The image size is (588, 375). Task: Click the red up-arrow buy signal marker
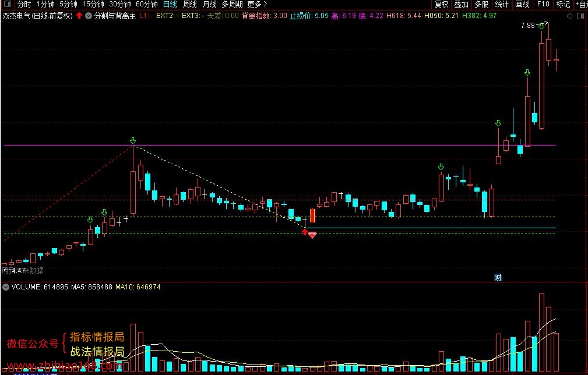[305, 232]
